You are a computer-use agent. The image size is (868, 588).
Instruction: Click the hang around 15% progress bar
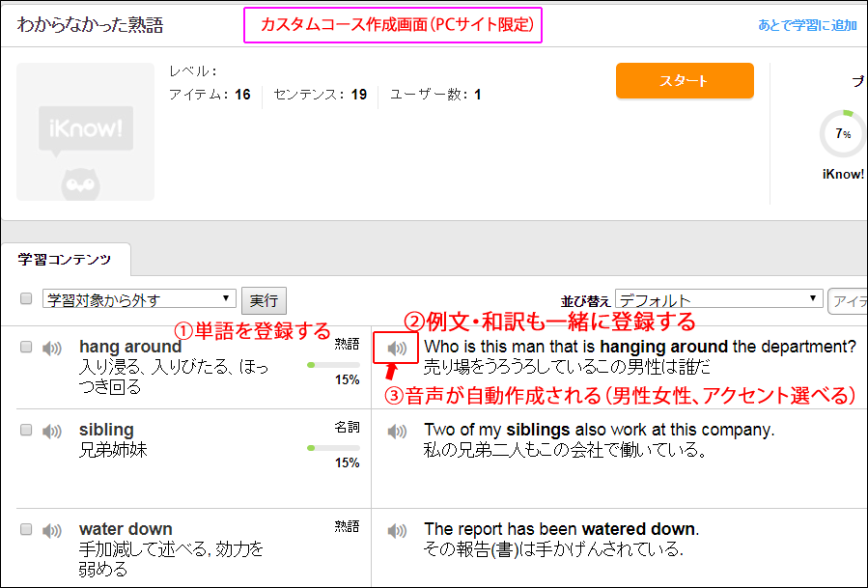click(x=333, y=365)
